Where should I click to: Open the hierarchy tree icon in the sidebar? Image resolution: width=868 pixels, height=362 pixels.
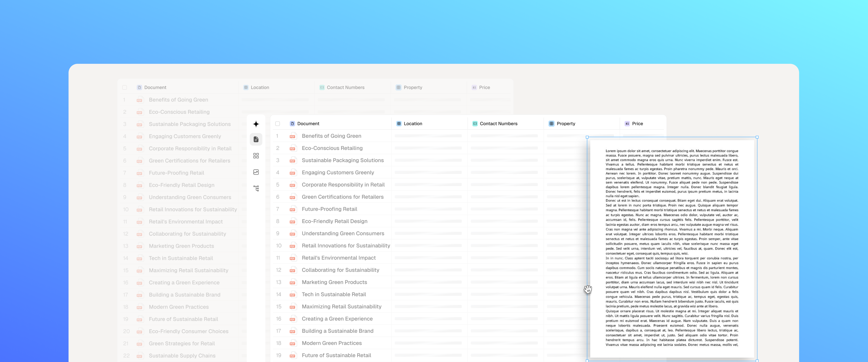[256, 188]
